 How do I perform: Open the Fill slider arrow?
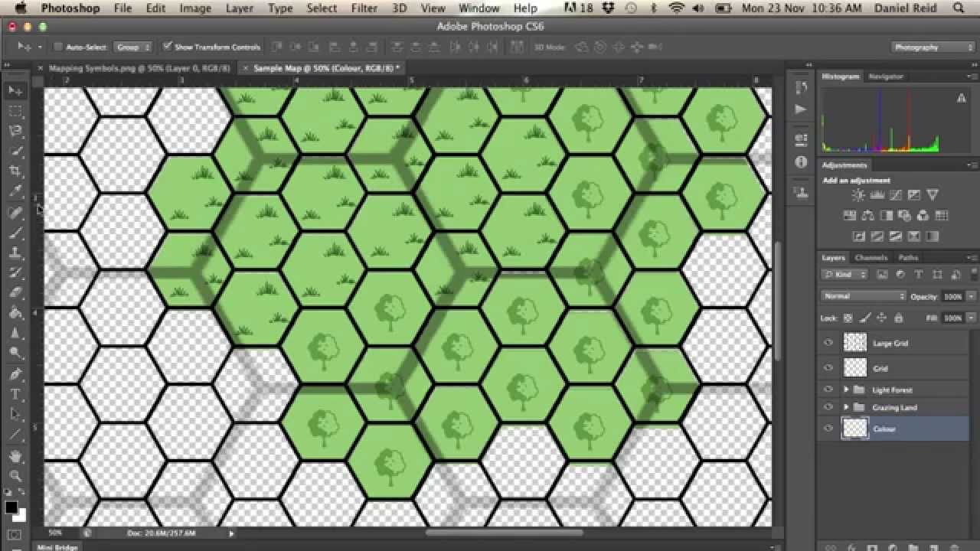(x=971, y=318)
